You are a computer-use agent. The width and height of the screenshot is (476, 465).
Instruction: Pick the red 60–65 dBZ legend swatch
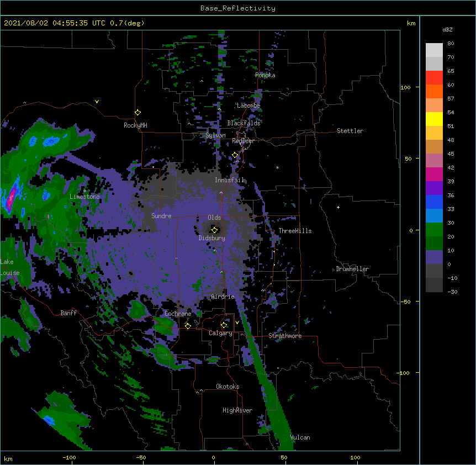[x=434, y=78]
